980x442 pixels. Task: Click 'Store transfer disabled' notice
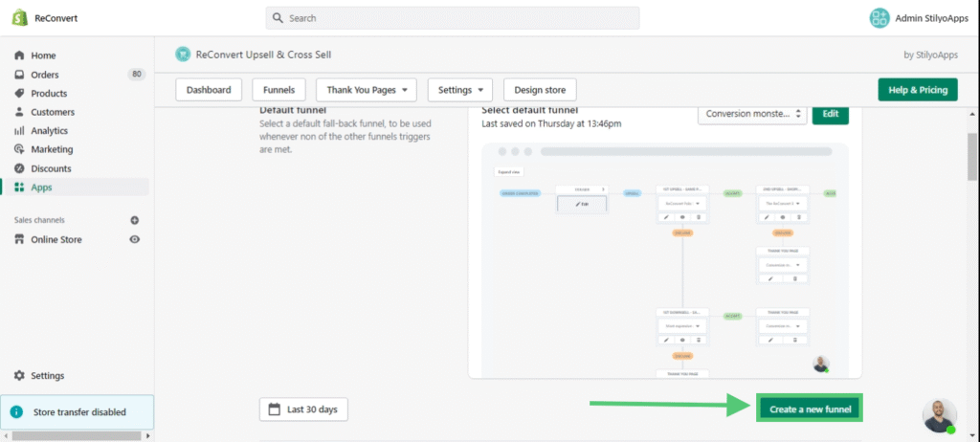[x=77, y=412]
